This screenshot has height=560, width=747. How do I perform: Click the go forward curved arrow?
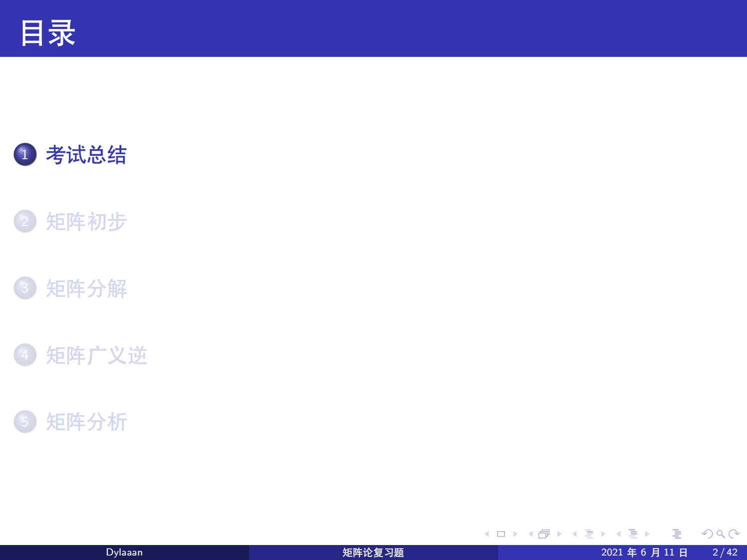[734, 534]
